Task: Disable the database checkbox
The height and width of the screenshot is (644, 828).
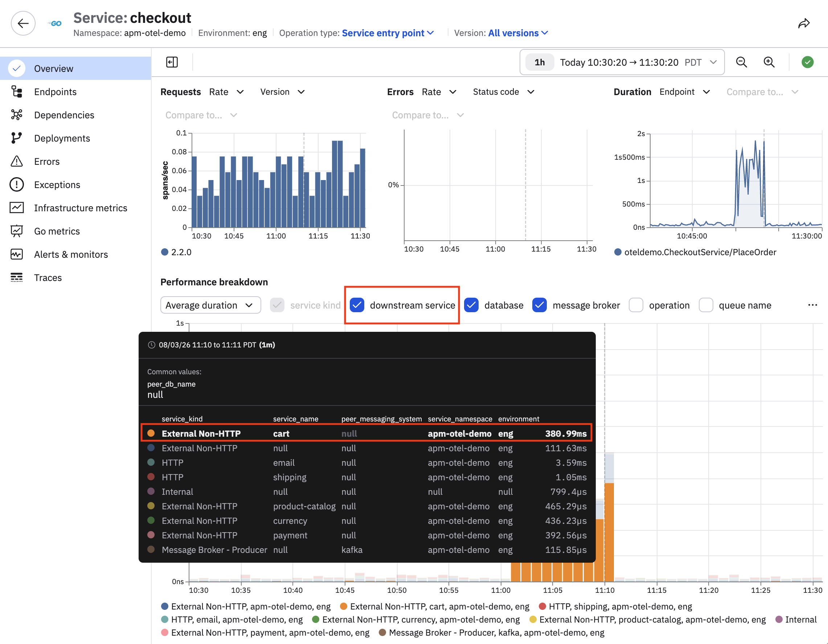Action: pos(471,305)
